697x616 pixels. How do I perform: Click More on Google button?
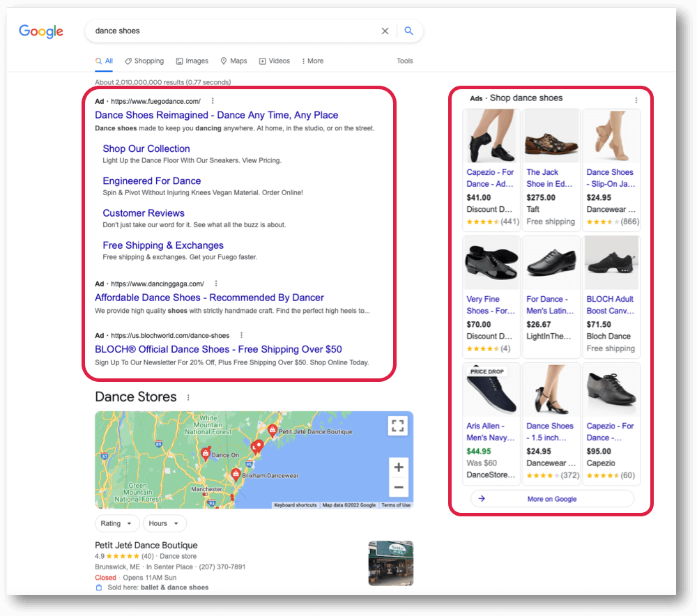point(552,499)
